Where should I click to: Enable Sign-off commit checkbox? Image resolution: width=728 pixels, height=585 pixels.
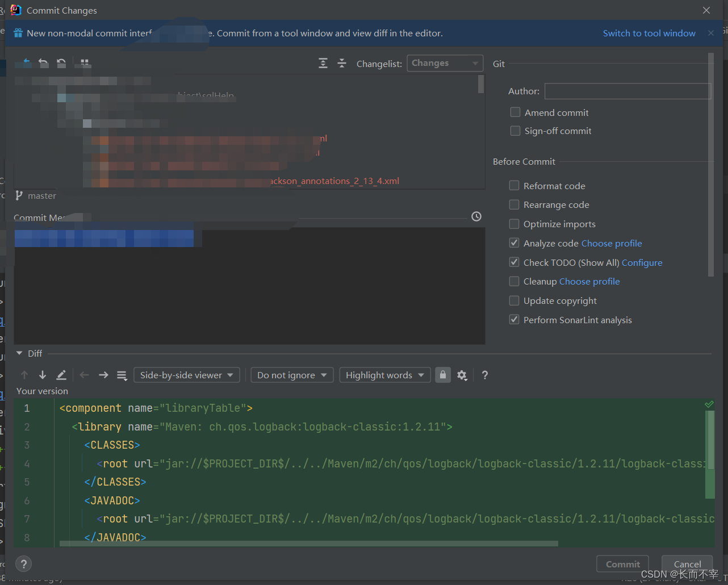coord(516,131)
